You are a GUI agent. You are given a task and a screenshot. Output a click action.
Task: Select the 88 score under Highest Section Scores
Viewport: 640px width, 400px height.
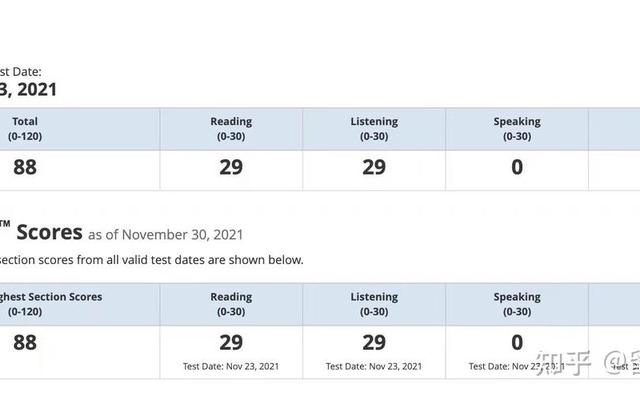(25, 342)
